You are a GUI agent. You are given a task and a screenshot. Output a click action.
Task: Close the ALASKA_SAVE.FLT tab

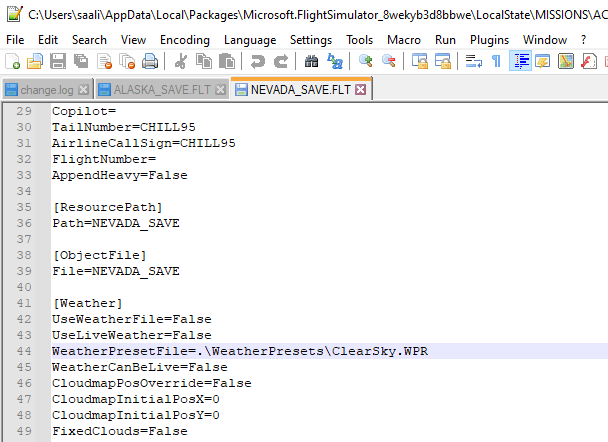(x=220, y=90)
